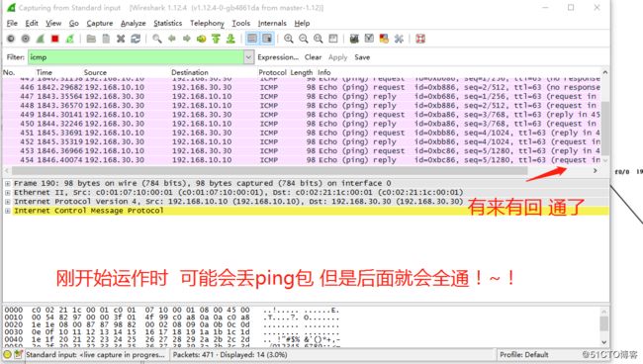The image size is (643, 364).
Task: Sort by the Time column header
Action: click(x=44, y=72)
